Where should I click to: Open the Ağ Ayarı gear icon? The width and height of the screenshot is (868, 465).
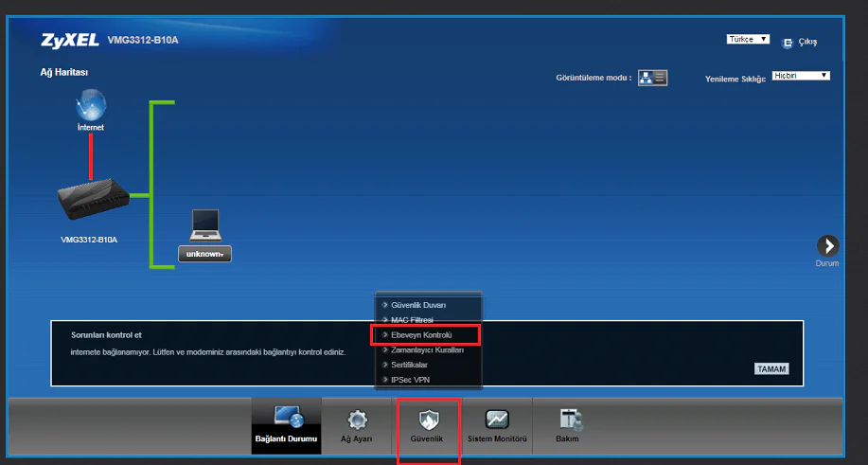coord(357,420)
